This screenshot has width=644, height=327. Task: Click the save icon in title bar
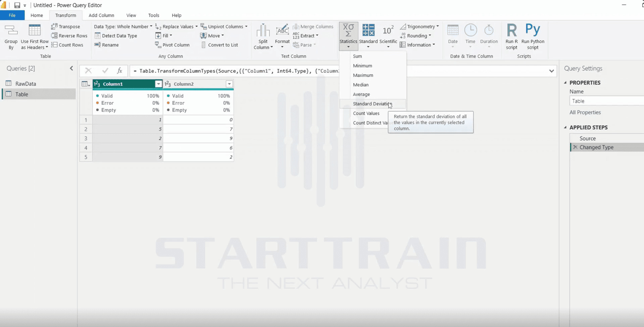17,5
